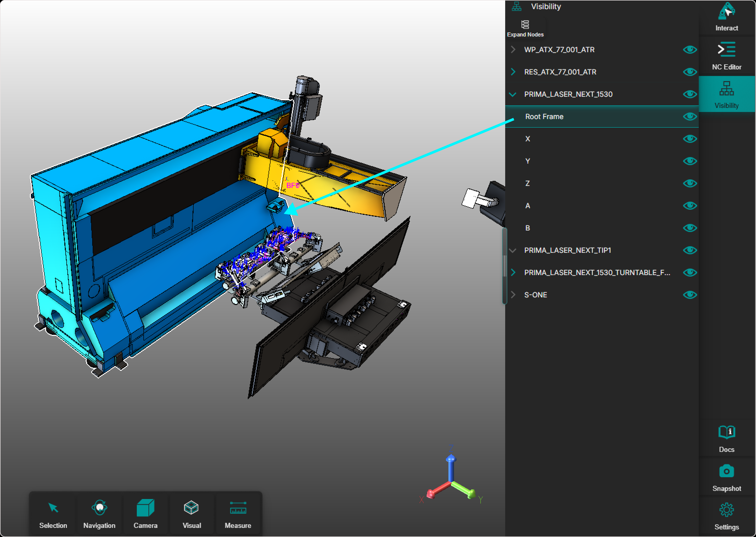
Task: Select the B tree row
Action: coord(601,228)
